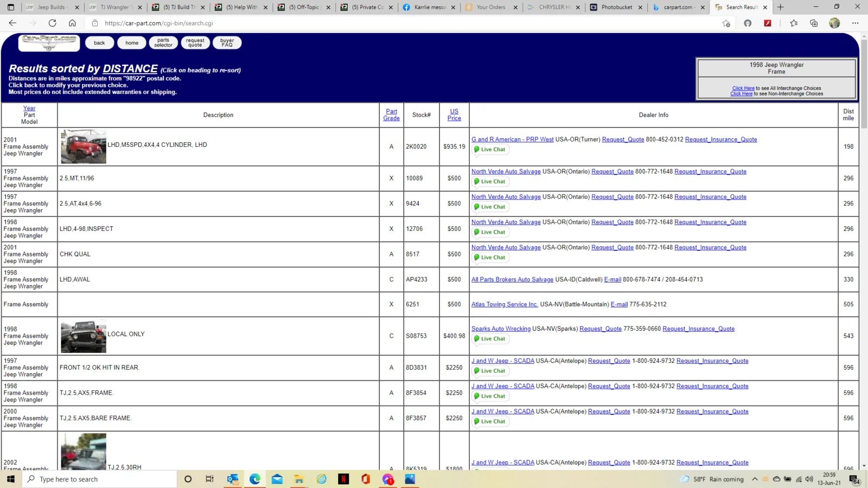Click to see Non-Interchange Choices
The image size is (868, 488).
point(741,94)
